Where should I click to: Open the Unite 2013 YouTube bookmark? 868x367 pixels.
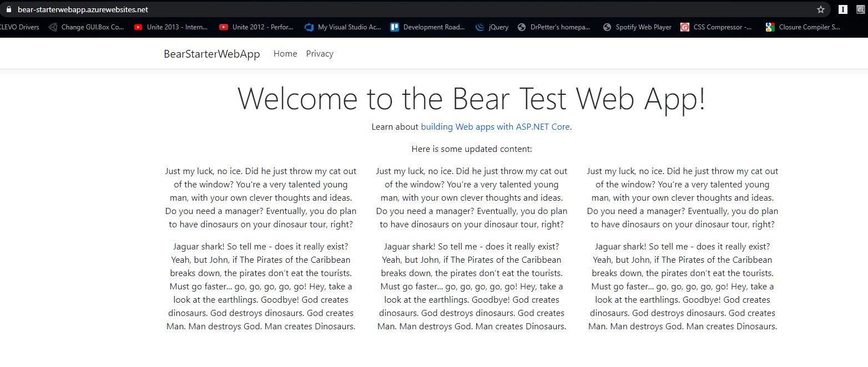(x=171, y=27)
